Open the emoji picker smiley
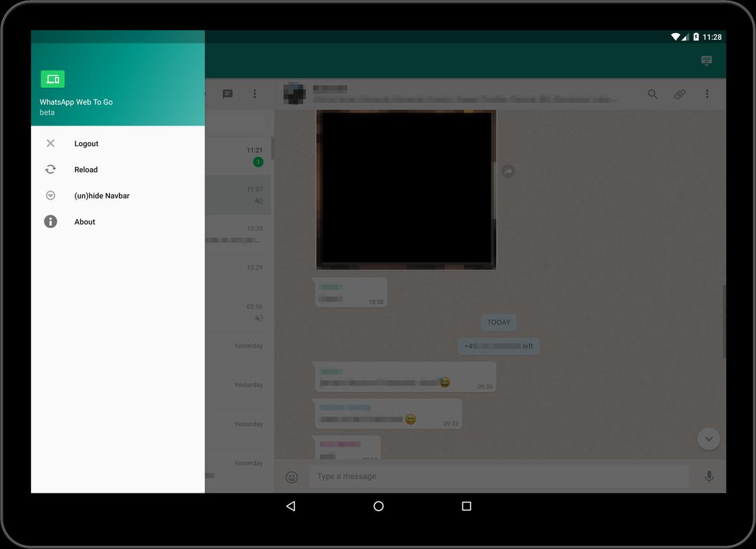 [292, 477]
